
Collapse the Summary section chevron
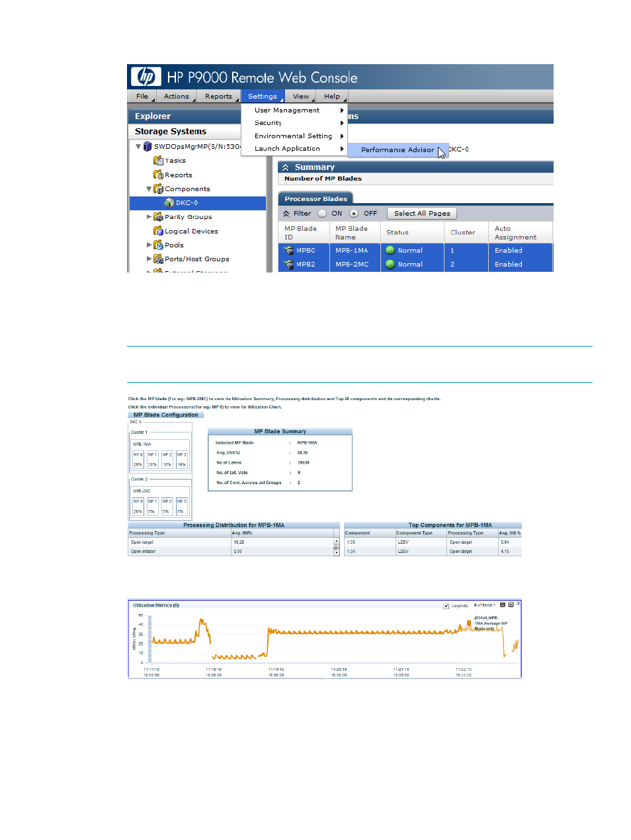[x=286, y=167]
